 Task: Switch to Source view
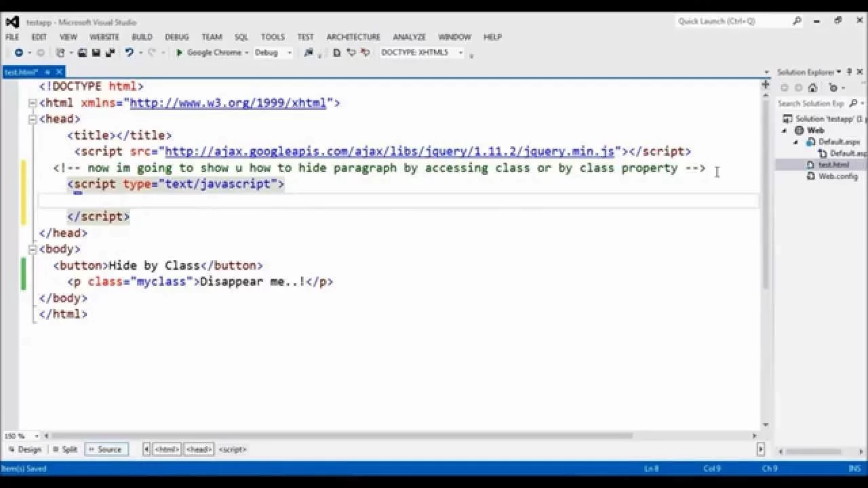pyautogui.click(x=106, y=449)
